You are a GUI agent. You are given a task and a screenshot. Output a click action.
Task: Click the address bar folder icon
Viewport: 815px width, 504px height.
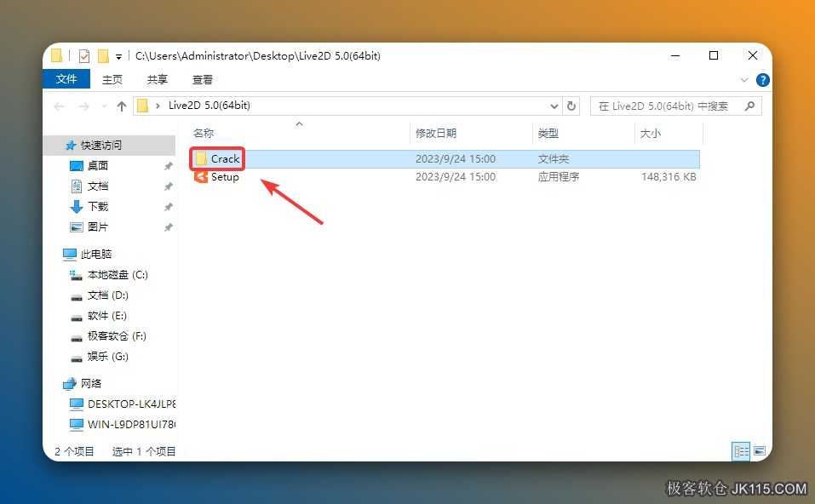point(142,106)
